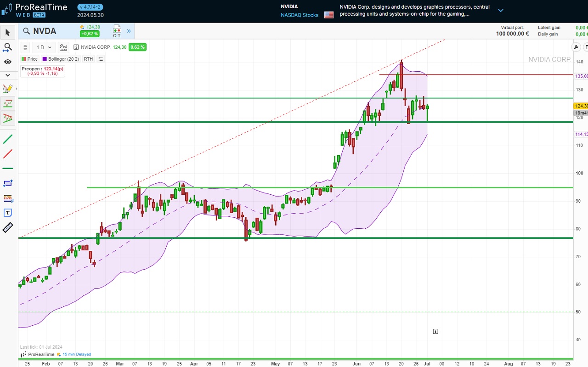Click the Virtual port. 100 000,00 € value
The height and width of the screenshot is (367, 588).
tap(512, 34)
